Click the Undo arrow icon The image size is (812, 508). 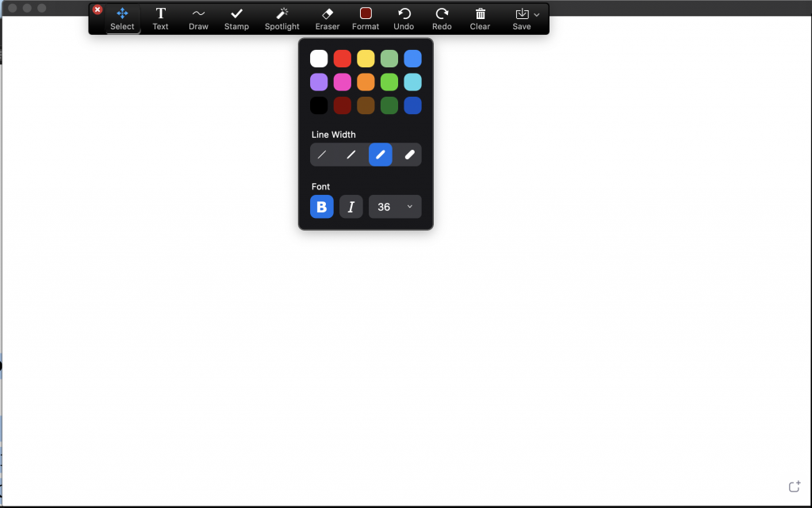click(404, 18)
